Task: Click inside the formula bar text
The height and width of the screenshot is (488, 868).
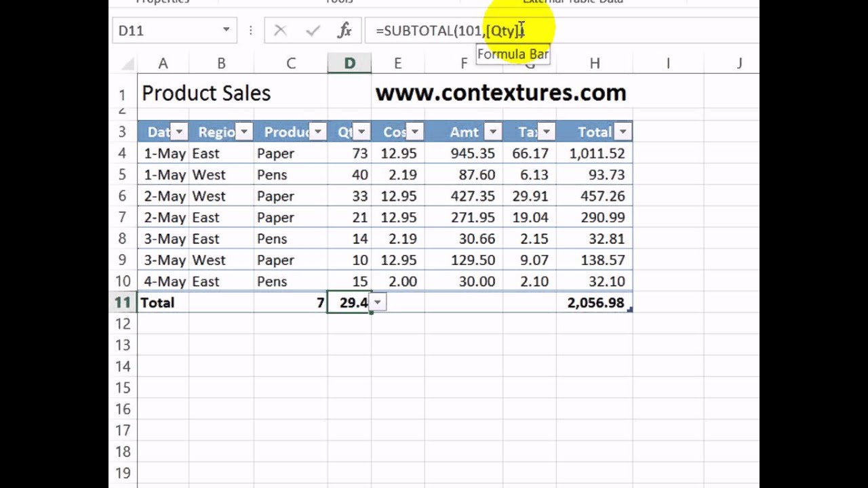Action: click(434, 30)
